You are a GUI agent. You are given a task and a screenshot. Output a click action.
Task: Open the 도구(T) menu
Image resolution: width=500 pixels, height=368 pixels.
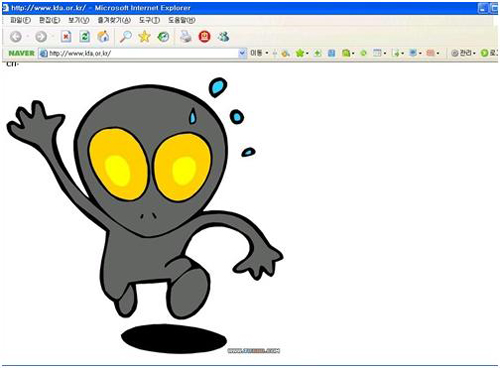click(x=149, y=20)
